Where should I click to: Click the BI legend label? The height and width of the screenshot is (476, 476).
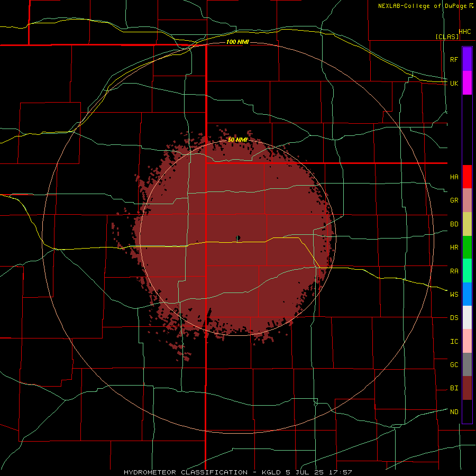(x=454, y=388)
